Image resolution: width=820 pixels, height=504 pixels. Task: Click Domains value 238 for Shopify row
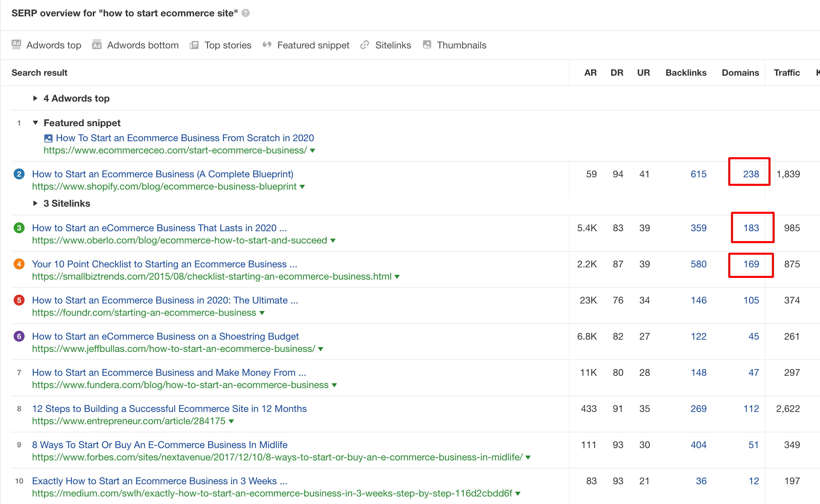click(x=751, y=174)
